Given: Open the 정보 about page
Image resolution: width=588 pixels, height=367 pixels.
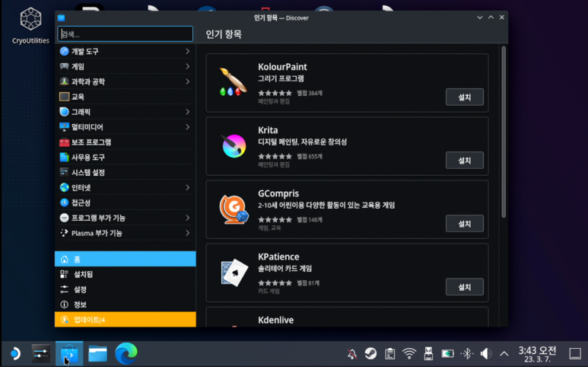Looking at the screenshot, I should tap(126, 305).
